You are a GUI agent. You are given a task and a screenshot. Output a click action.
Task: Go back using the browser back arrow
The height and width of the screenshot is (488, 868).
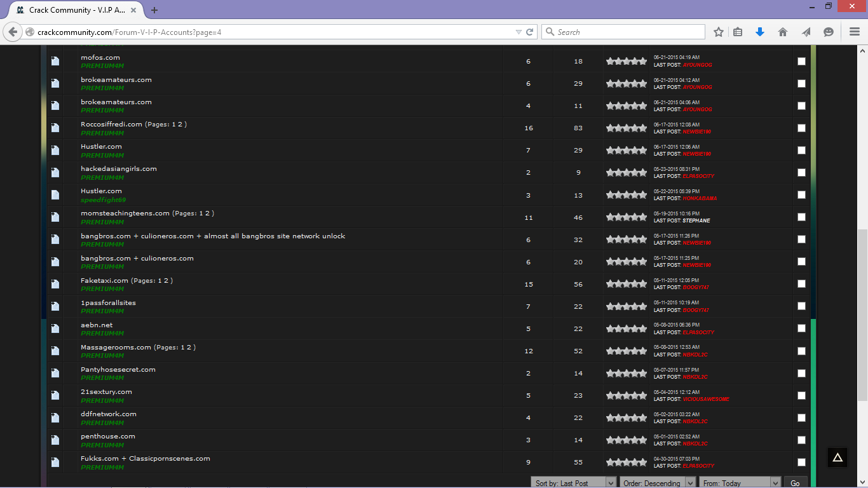click(x=13, y=32)
